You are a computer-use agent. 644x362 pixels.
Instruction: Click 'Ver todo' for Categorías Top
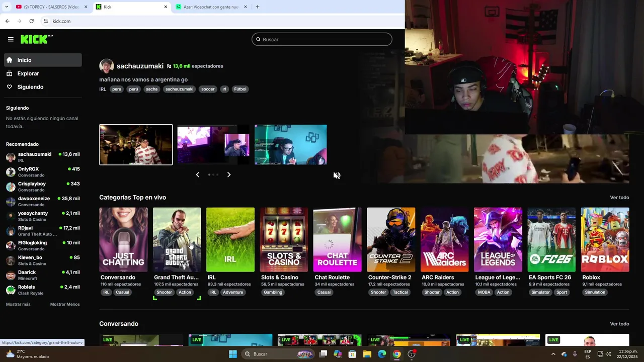click(619, 198)
